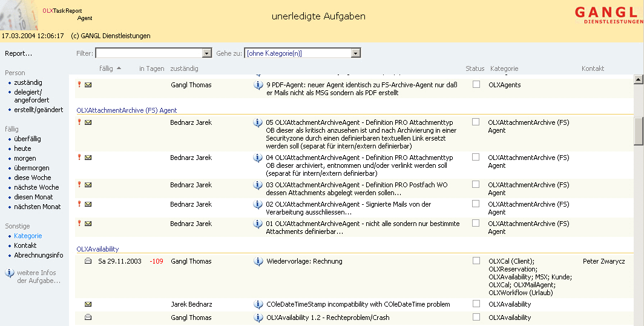Image resolution: width=644 pixels, height=326 pixels.
Task: Open OLXAttachmentArchive (FS) Agent group heading
Action: (x=127, y=110)
